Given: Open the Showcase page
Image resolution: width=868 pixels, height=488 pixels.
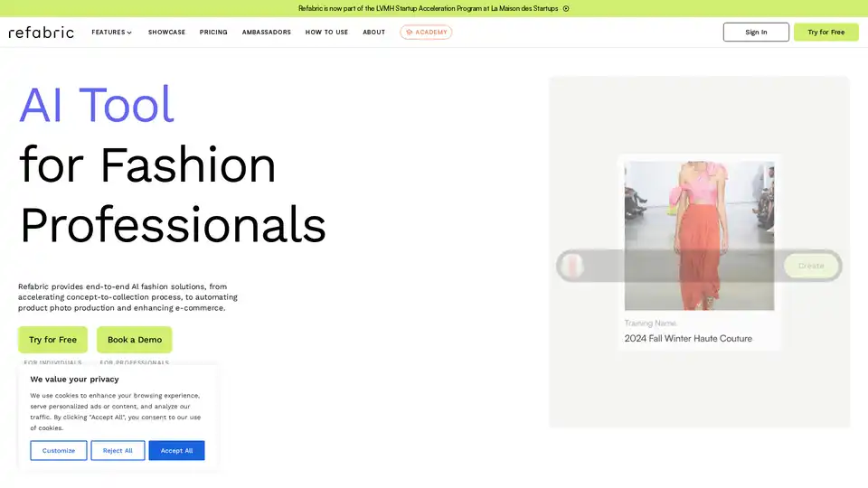Looking at the screenshot, I should (166, 33).
